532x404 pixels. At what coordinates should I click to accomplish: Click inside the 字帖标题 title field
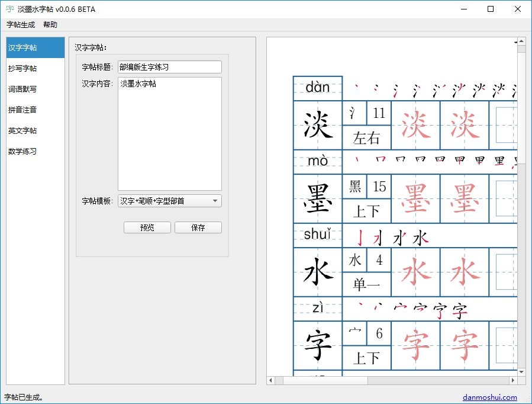pos(170,66)
